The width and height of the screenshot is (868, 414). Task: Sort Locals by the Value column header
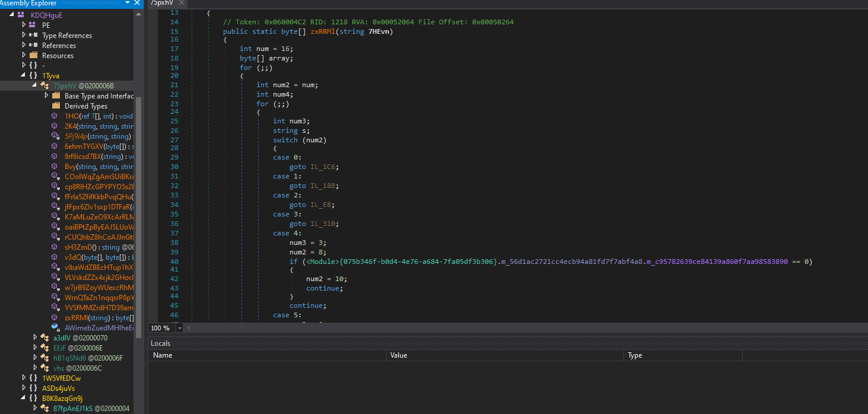tap(505, 355)
